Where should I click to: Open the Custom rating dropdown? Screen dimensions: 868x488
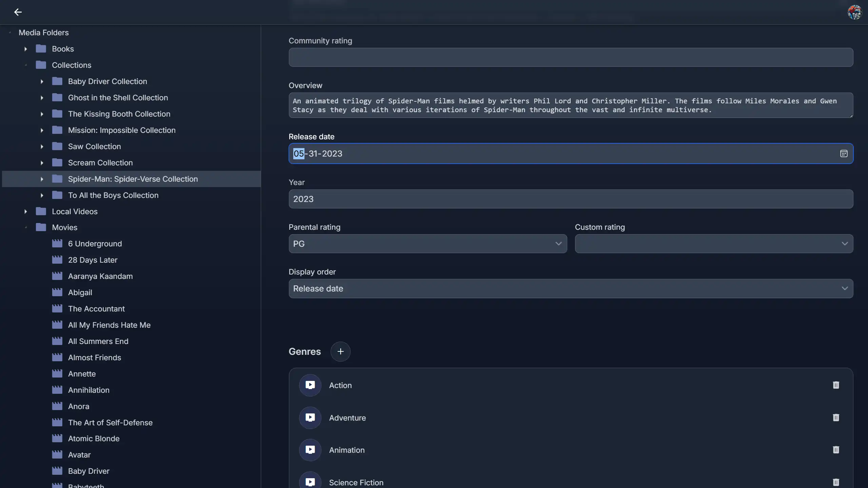714,244
